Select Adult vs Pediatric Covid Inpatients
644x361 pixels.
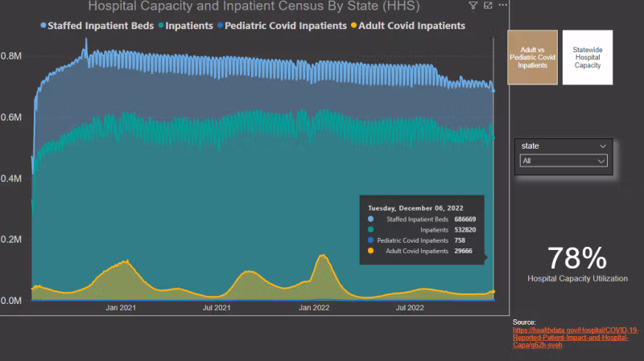pyautogui.click(x=531, y=57)
